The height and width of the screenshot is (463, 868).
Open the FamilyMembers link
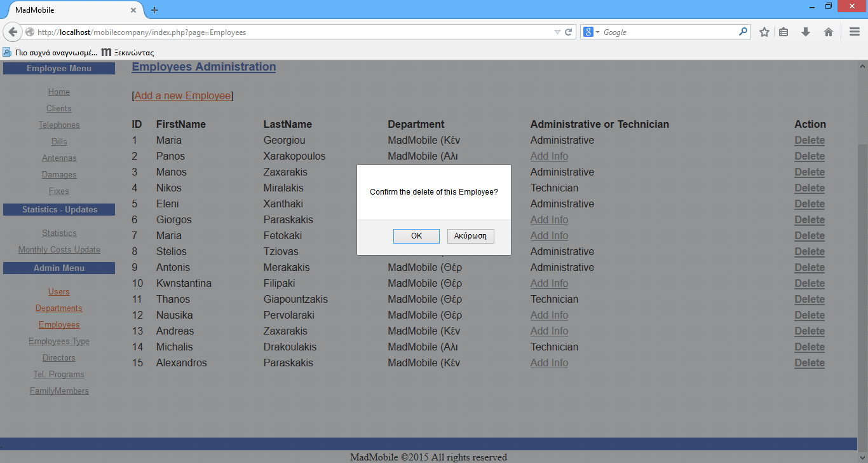pyautogui.click(x=59, y=391)
